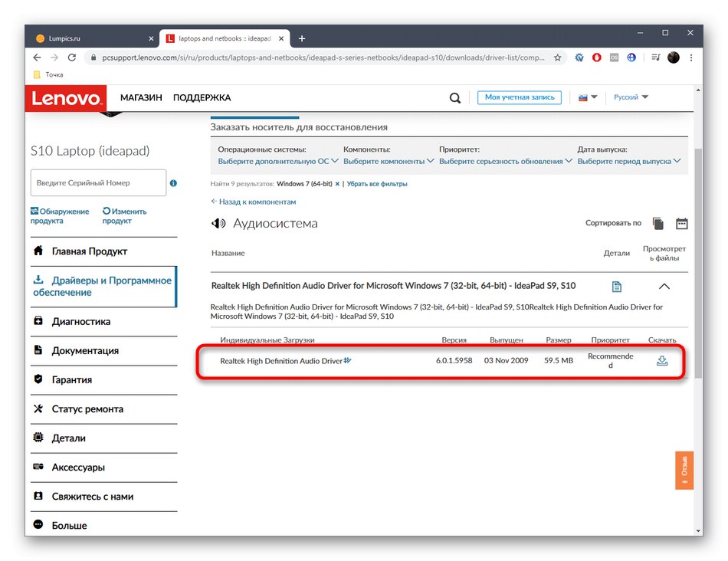The width and height of the screenshot is (728, 561).
Task: Close the laptops and netbooks tab
Action: 281,38
